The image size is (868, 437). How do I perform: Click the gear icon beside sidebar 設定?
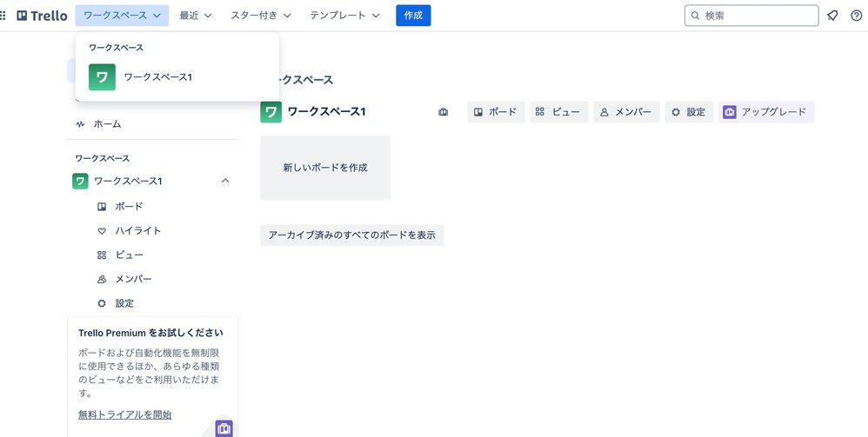[x=102, y=303]
